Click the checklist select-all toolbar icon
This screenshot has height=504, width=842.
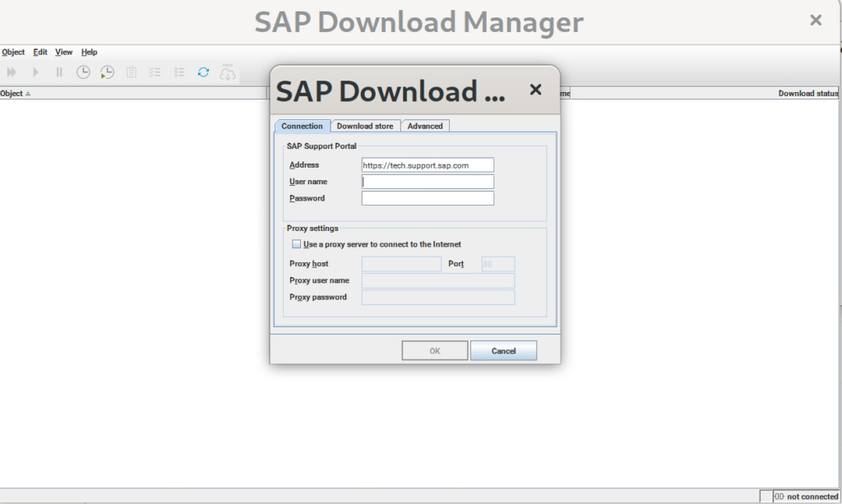coord(155,72)
